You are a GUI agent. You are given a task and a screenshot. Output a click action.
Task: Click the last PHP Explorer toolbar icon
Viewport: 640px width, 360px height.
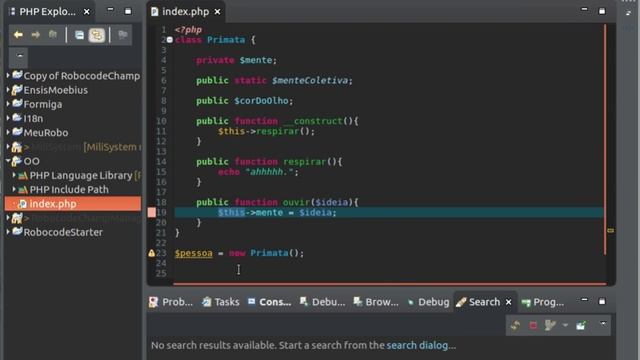pyautogui.click(x=122, y=35)
